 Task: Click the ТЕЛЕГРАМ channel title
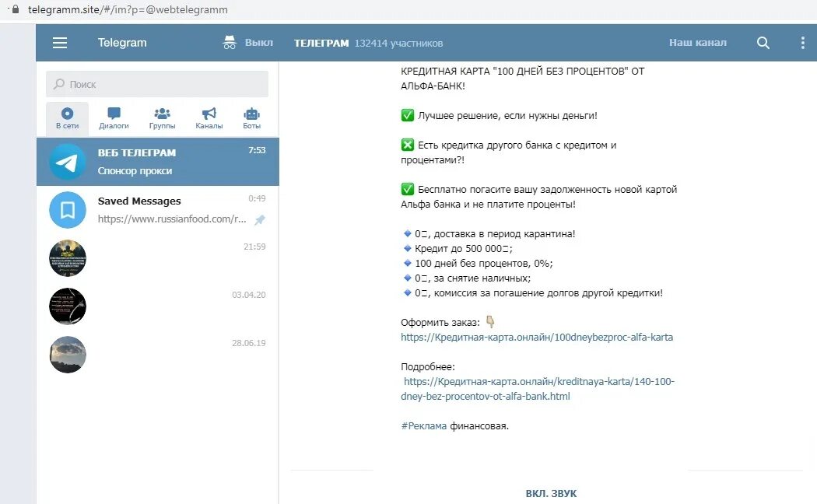point(321,44)
